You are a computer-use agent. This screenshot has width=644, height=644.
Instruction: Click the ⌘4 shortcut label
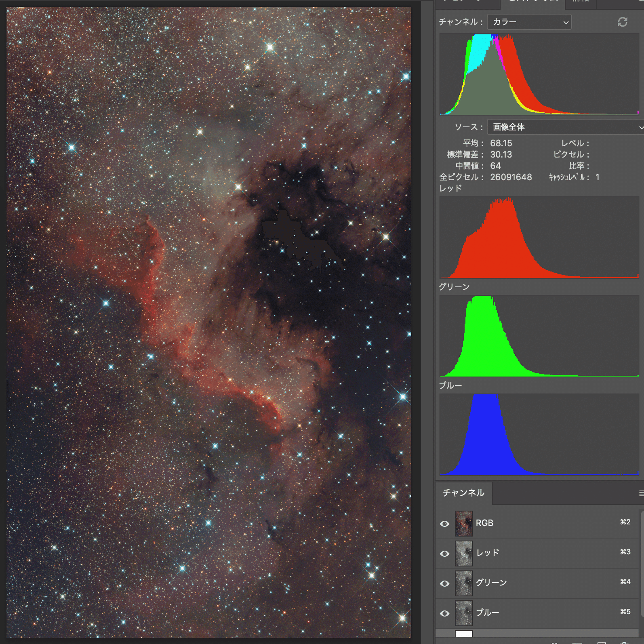(625, 582)
